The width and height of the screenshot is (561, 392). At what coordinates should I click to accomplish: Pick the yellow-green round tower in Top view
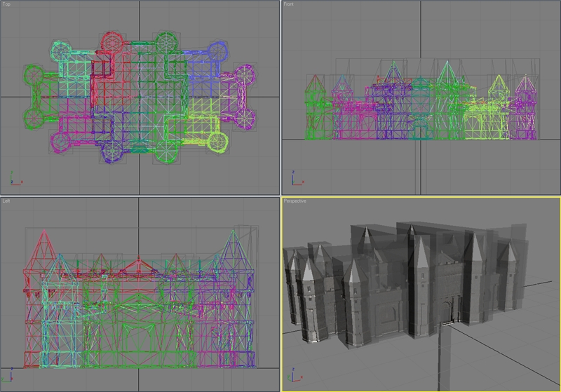(217, 142)
